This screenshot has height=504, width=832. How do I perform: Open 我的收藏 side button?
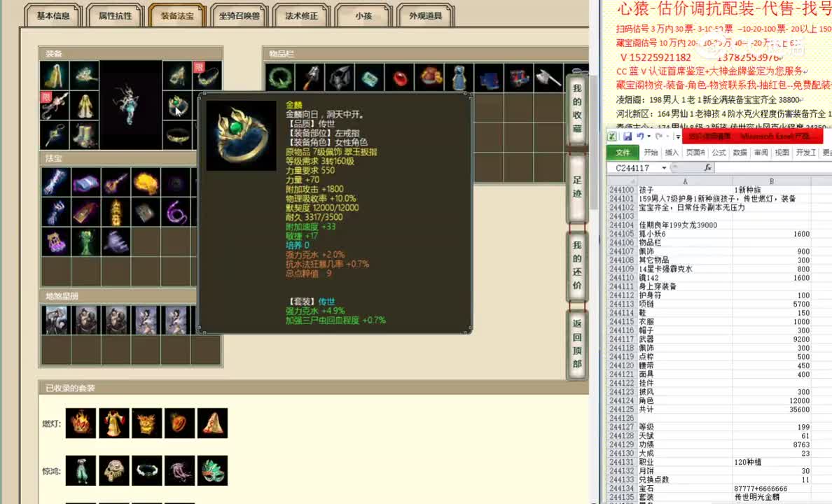coord(577,108)
